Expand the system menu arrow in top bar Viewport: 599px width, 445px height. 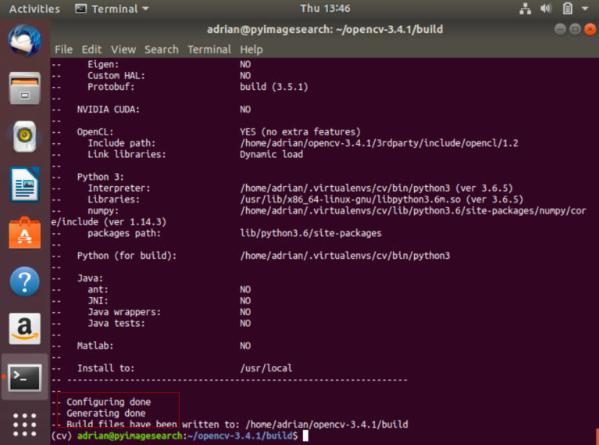(585, 8)
